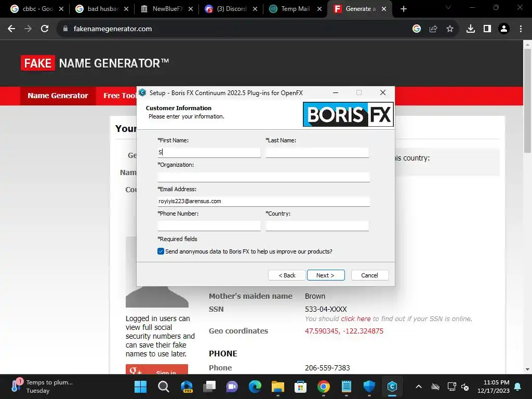Open Microsoft Store from taskbar
This screenshot has width=532, height=399.
[x=301, y=387]
